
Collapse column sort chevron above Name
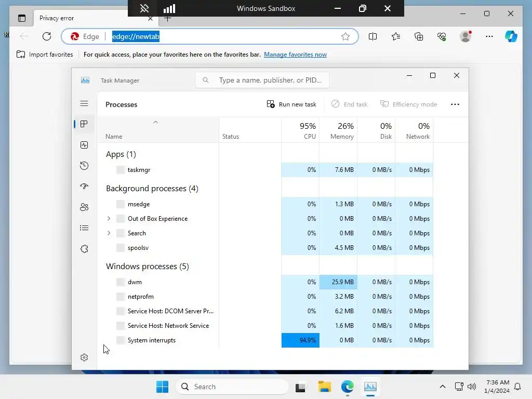coord(156,122)
